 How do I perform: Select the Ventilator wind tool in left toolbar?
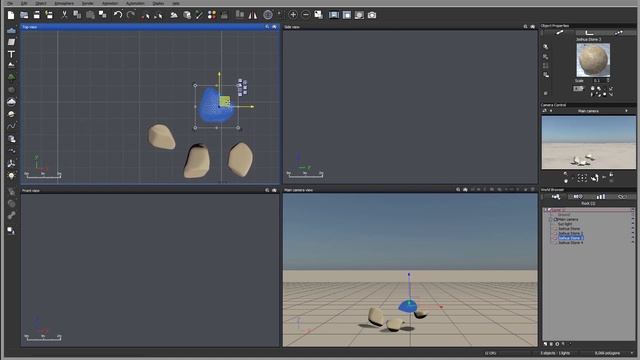[11, 163]
